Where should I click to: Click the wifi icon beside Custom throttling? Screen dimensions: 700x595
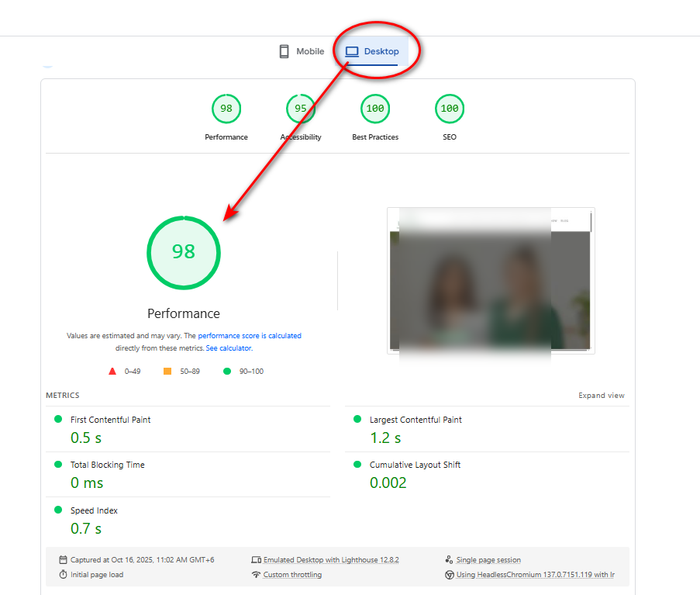256,575
